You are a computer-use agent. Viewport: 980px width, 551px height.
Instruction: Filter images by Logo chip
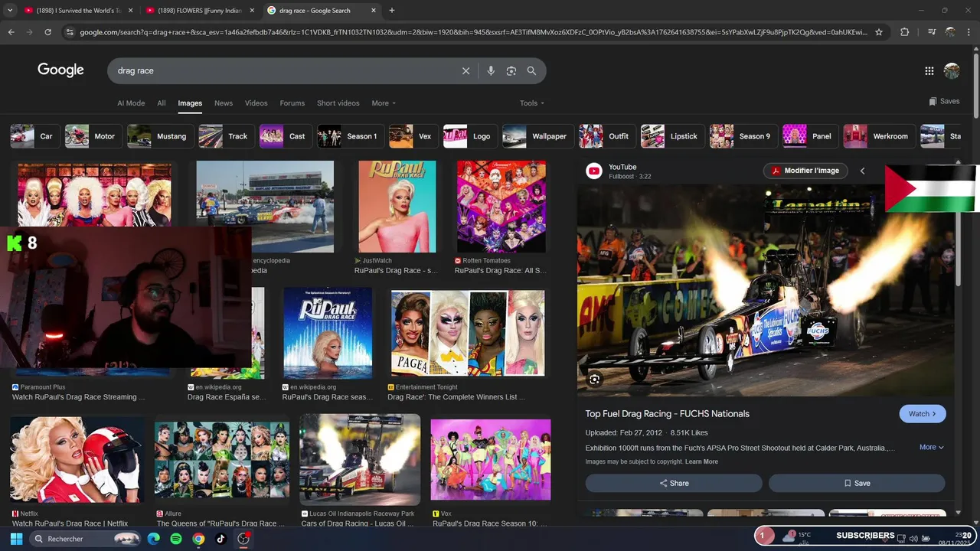point(470,136)
